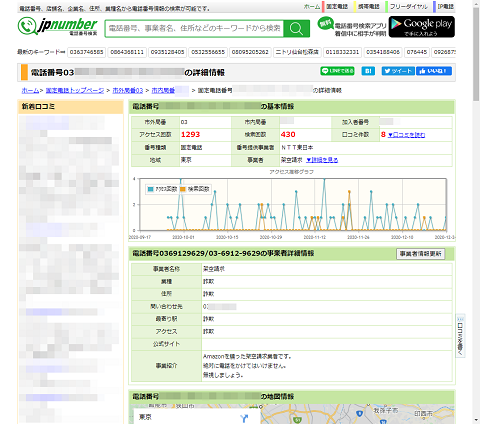The image size is (480, 424).
Task: Click the 固定電話トップページ breadcrumb link
Action: [75, 90]
